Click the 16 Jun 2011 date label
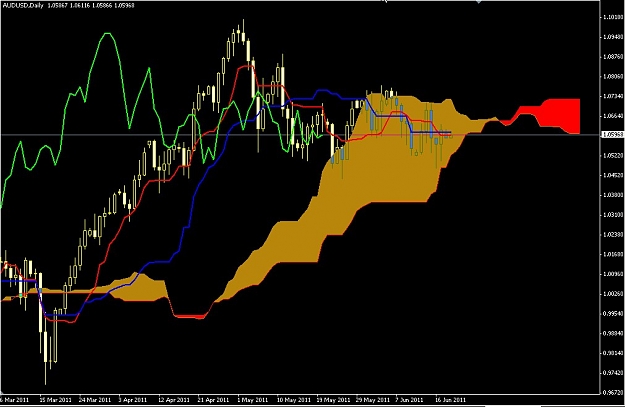This screenshot has width=625, height=407. 450,399
